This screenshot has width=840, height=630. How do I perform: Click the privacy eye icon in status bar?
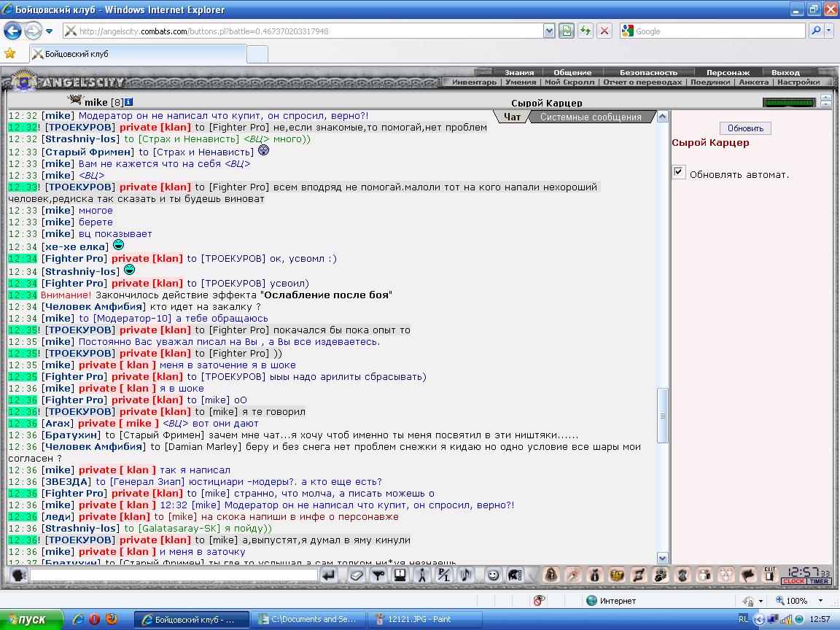click(x=539, y=601)
